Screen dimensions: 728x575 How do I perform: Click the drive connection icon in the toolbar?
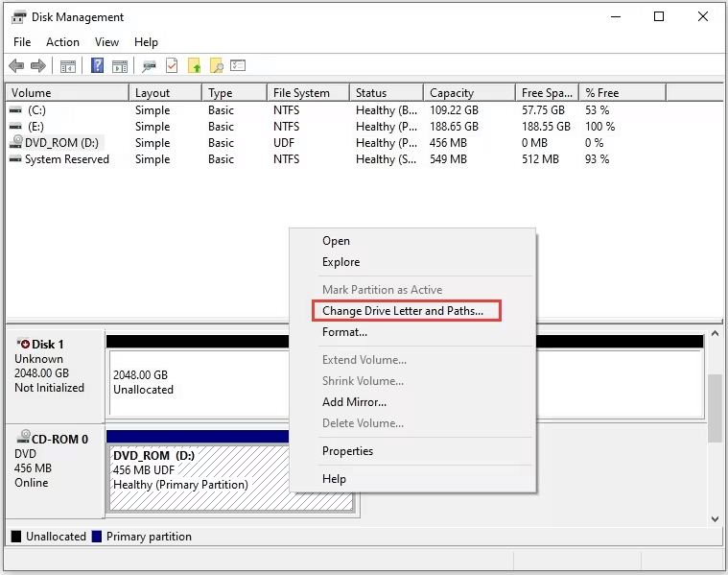(x=149, y=66)
